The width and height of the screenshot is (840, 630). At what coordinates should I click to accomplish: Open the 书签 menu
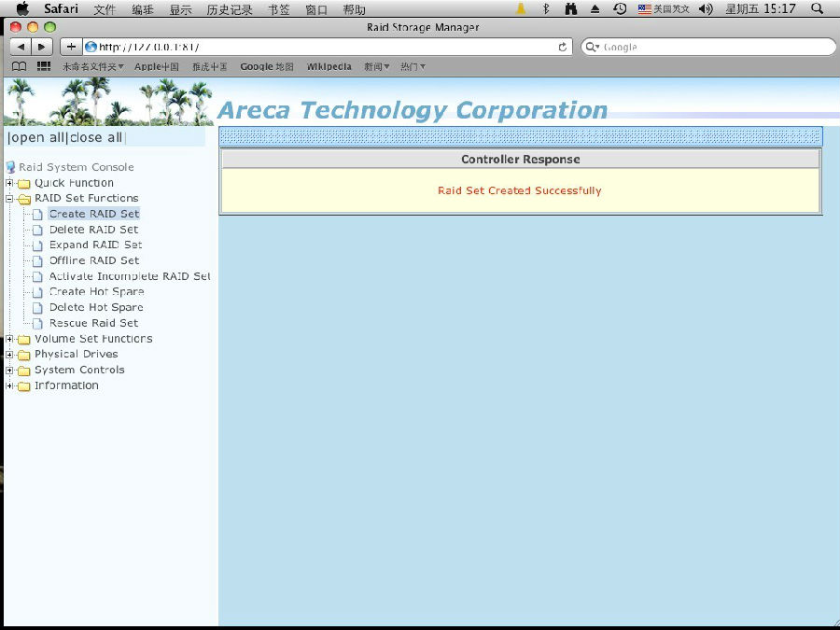(278, 9)
